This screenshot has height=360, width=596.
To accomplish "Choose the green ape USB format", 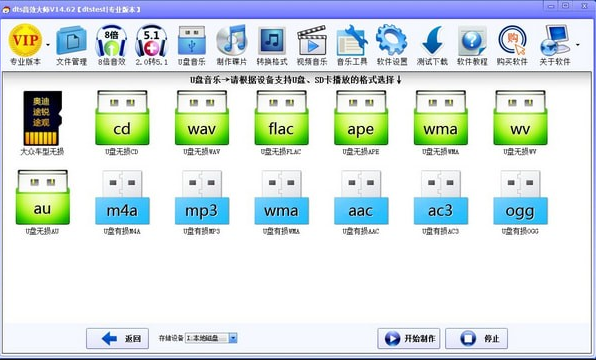I will [361, 118].
